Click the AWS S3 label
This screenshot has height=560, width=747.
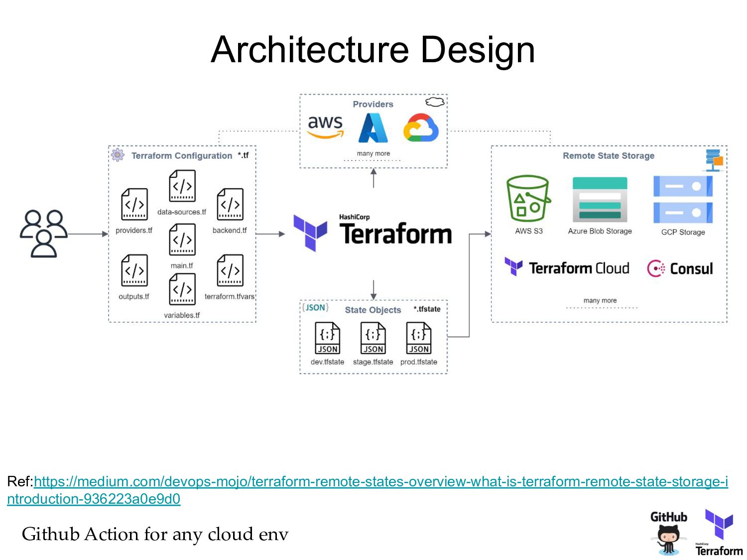(529, 231)
